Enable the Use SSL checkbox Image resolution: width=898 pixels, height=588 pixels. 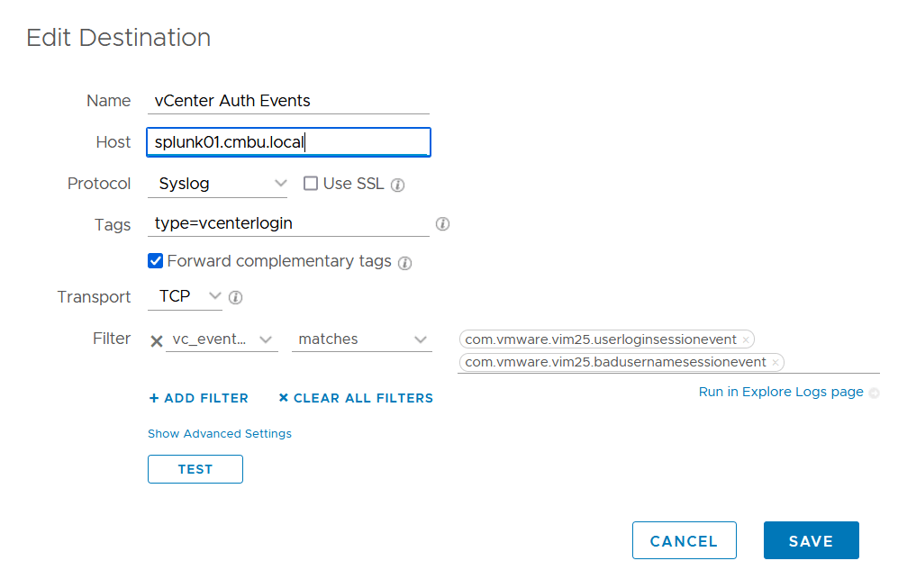(311, 184)
